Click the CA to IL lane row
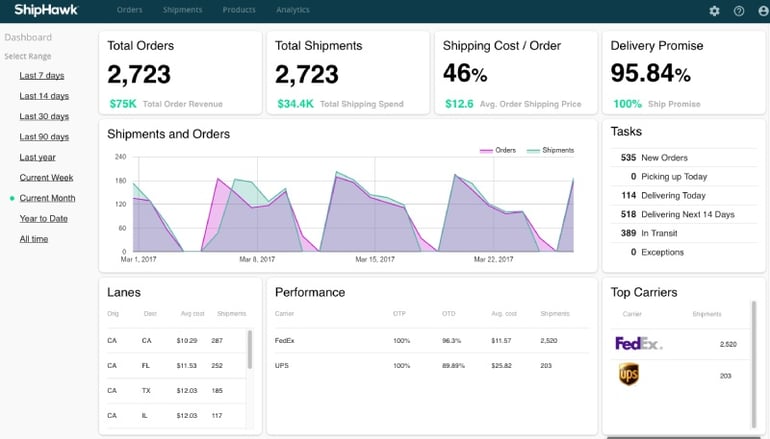Viewport: 770px width, 439px height. [176, 415]
